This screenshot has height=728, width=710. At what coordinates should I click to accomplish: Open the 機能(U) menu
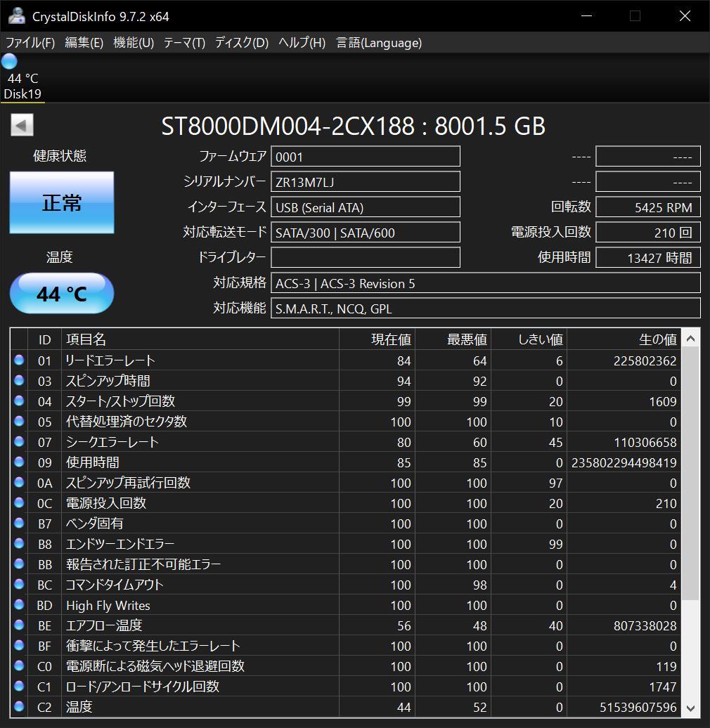[134, 43]
